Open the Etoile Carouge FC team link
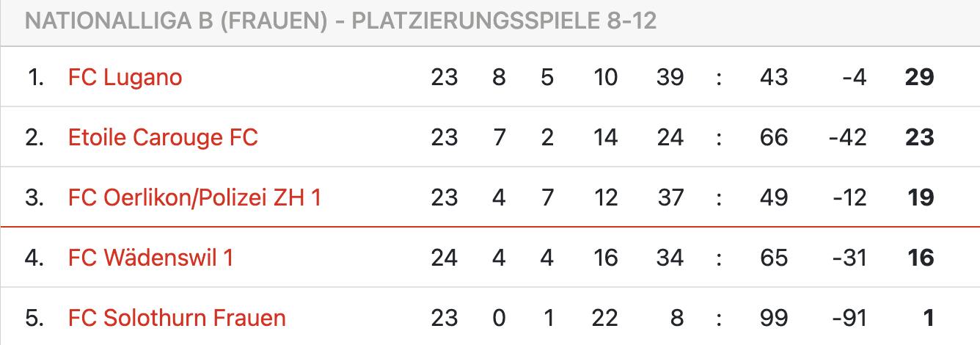 point(163,137)
